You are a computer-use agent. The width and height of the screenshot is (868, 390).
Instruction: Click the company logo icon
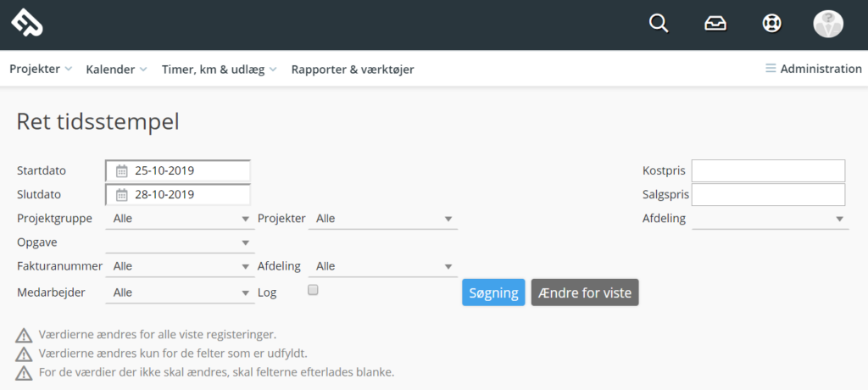(x=27, y=23)
